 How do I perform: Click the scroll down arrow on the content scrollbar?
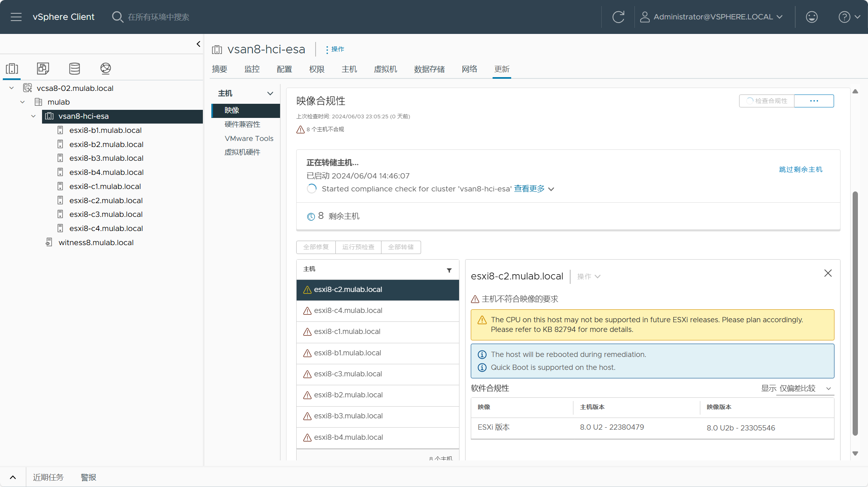[855, 453]
